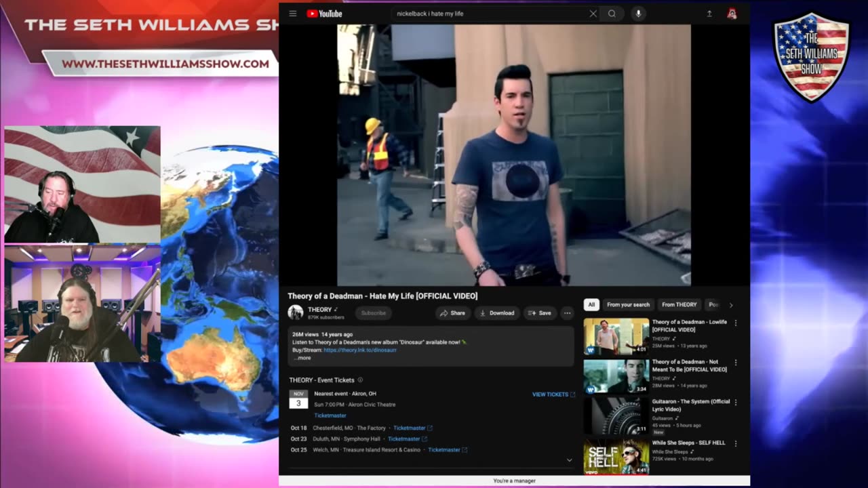Image resolution: width=868 pixels, height=488 pixels.
Task: Open options menu for Guitaaron video
Action: point(736,403)
